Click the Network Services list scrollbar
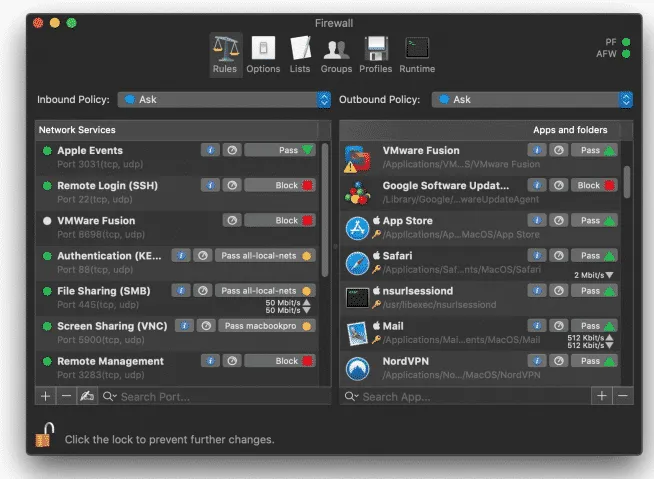 point(325,211)
